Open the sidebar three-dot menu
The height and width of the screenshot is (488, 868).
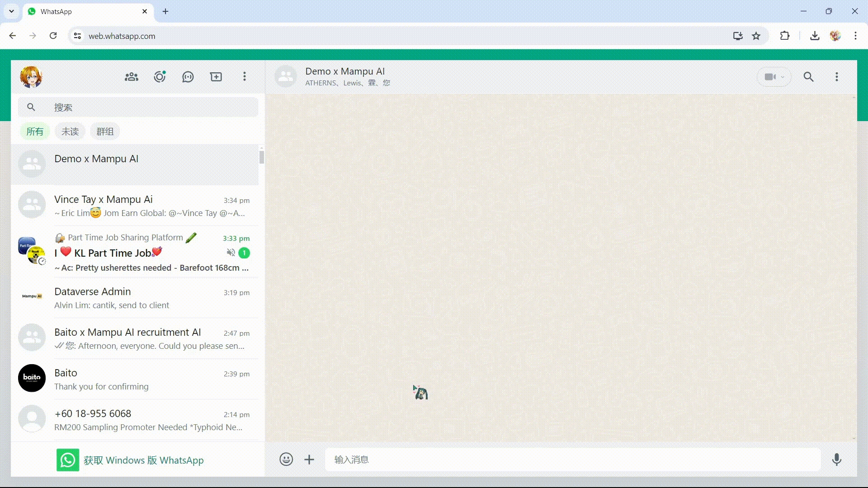click(x=245, y=77)
